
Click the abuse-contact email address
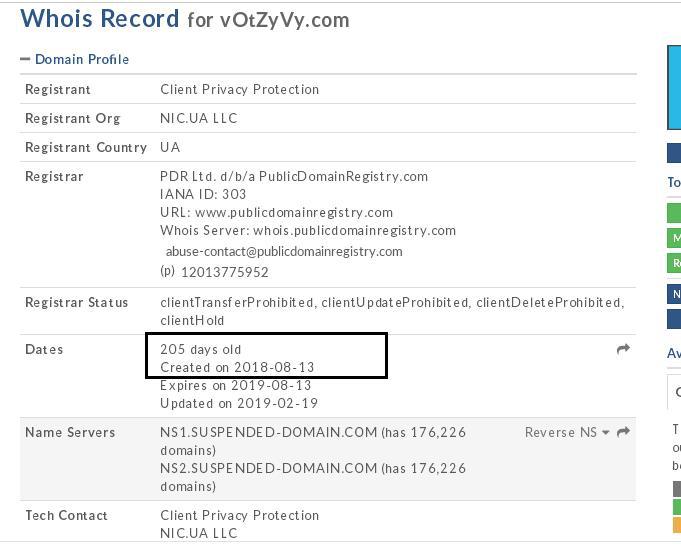coord(284,251)
